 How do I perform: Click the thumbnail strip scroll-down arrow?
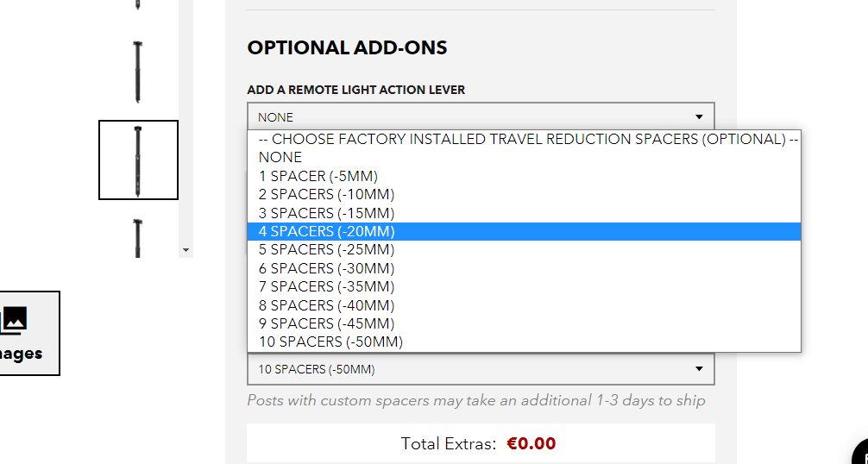(186, 250)
